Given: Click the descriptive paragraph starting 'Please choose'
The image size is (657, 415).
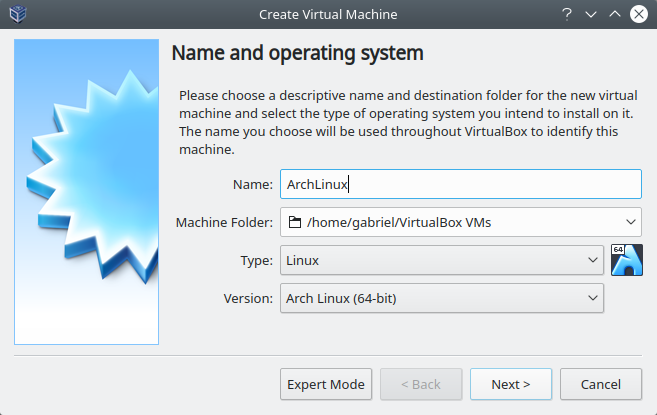Looking at the screenshot, I should (x=409, y=122).
